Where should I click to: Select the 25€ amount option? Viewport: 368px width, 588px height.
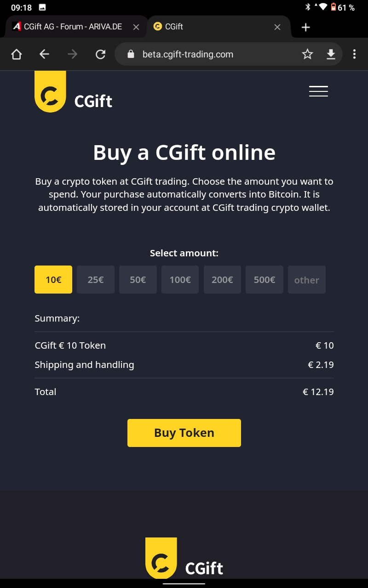[x=96, y=279]
